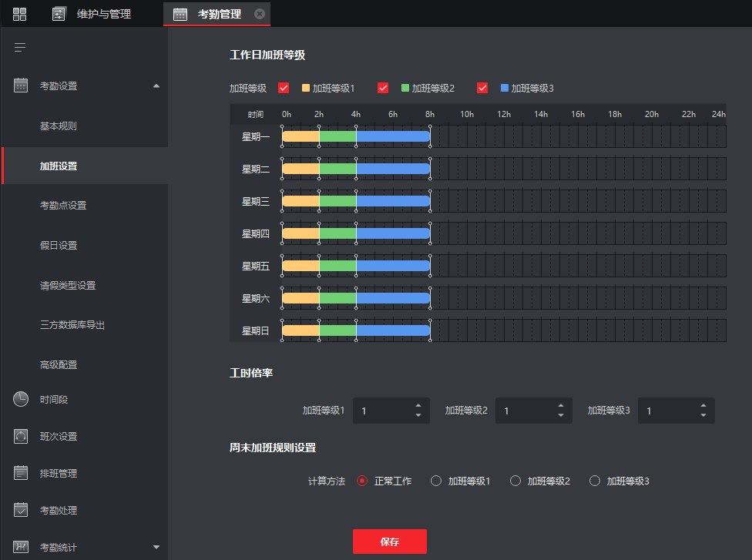
Task: Switch to the 维护与管理 tab
Action: point(104,14)
